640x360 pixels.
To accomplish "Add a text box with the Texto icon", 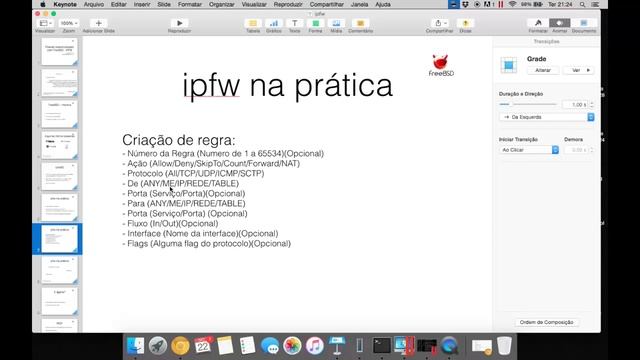I will [x=295, y=23].
